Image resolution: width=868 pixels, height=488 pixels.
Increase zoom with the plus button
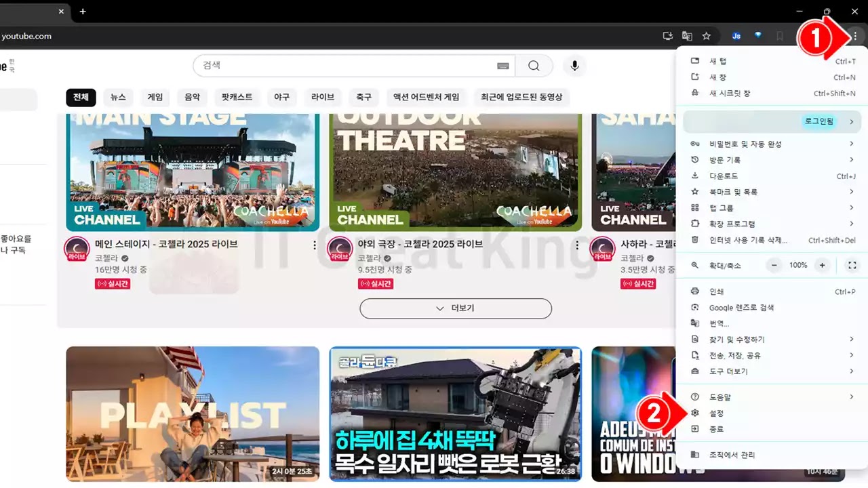pos(822,266)
